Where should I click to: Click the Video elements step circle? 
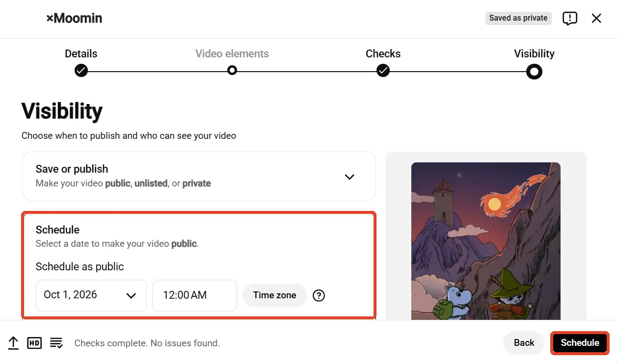click(x=232, y=71)
